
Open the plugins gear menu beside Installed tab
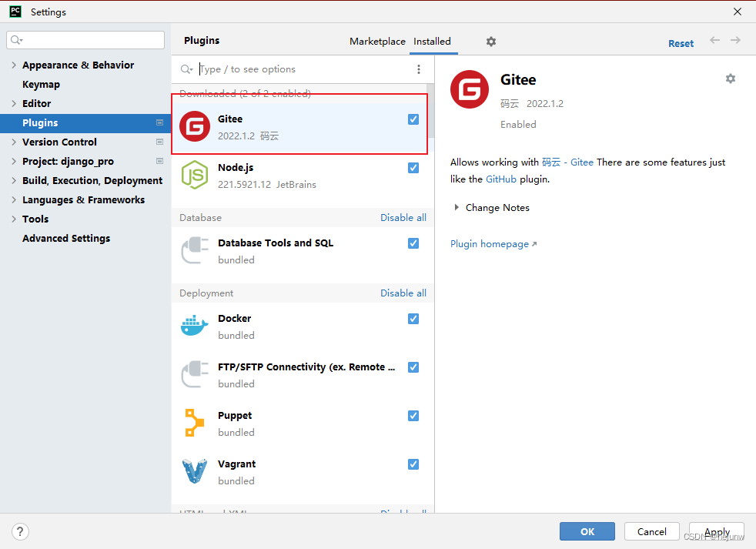(491, 42)
